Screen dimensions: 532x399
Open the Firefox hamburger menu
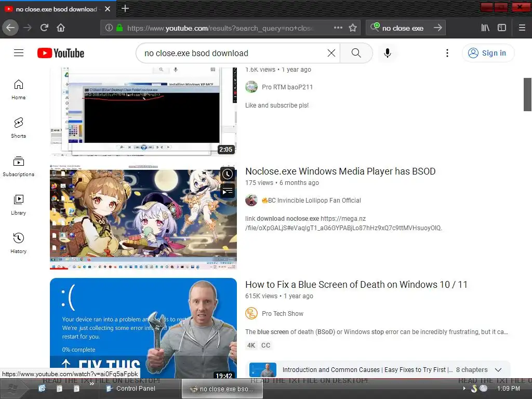coord(522,28)
